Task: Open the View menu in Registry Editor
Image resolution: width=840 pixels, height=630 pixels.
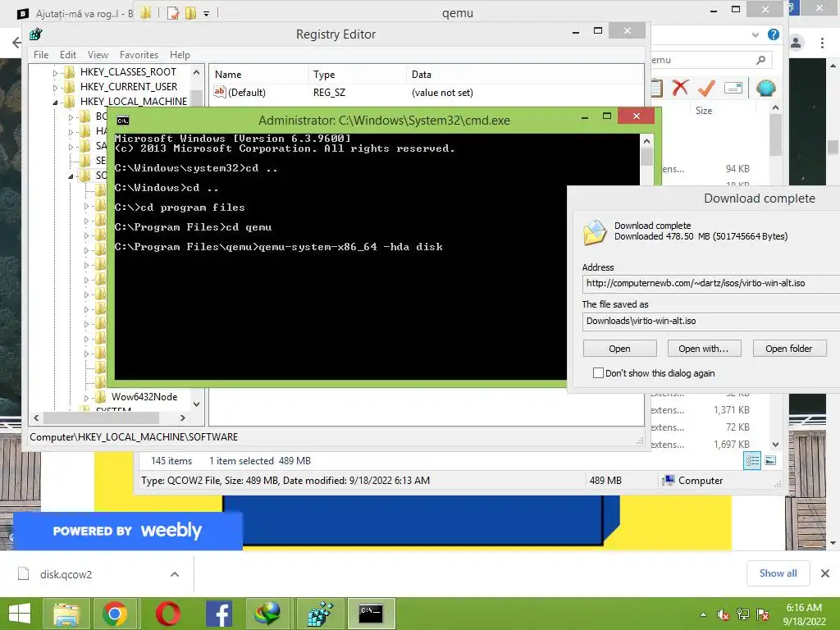Action: point(98,55)
